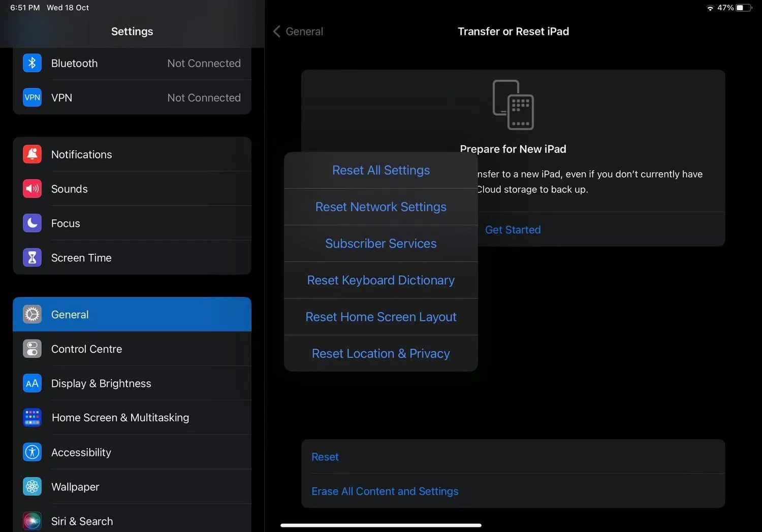Tap Erase All Content and Settings
The image size is (762, 532).
pos(513,491)
